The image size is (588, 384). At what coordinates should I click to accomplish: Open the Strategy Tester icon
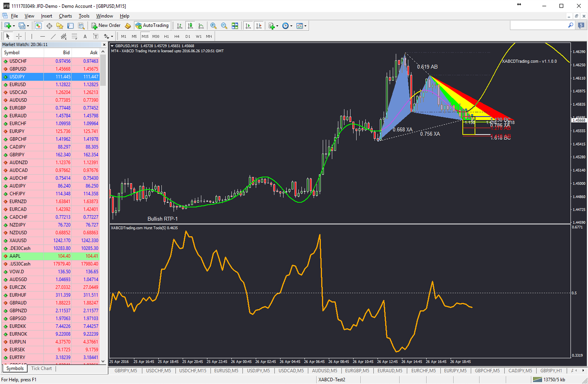pyautogui.click(x=81, y=26)
